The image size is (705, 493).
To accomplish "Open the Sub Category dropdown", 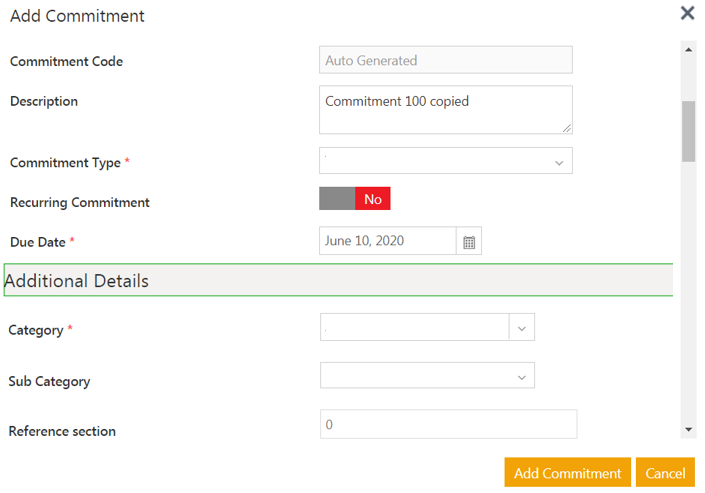I will point(427,376).
